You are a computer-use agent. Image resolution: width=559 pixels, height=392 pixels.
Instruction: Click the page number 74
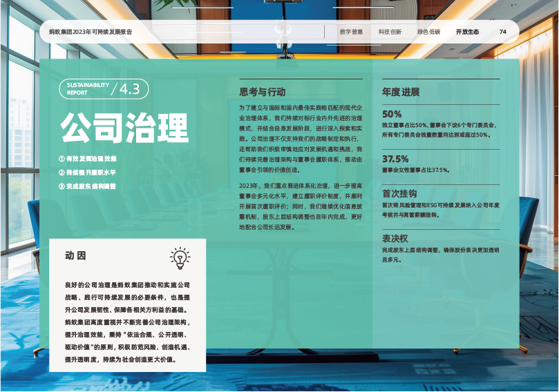[x=503, y=32]
